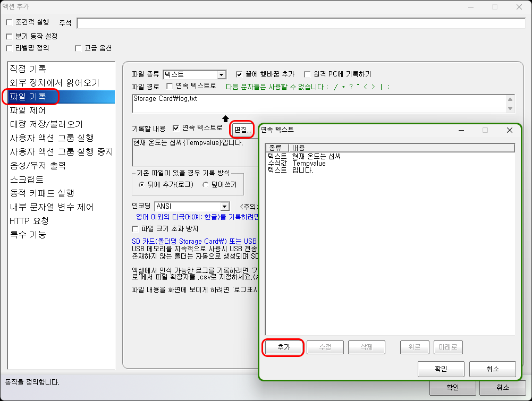
Task: Select 파일 제어 in the action list
Action: (32, 110)
